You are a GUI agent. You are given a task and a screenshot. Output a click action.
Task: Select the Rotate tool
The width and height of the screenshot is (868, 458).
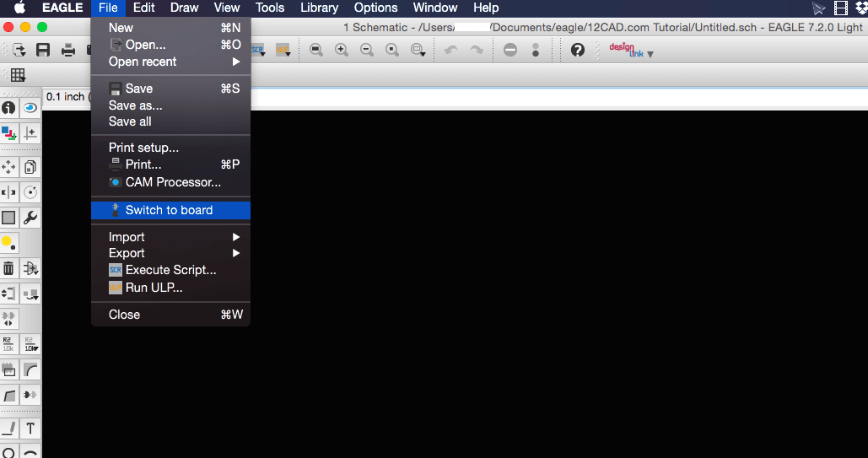pyautogui.click(x=30, y=192)
